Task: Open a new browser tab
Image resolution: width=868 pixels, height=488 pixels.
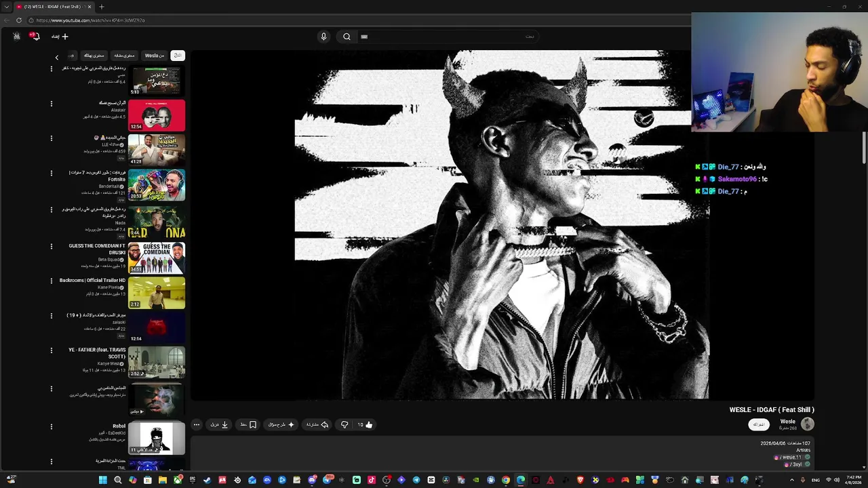Action: [x=102, y=7]
